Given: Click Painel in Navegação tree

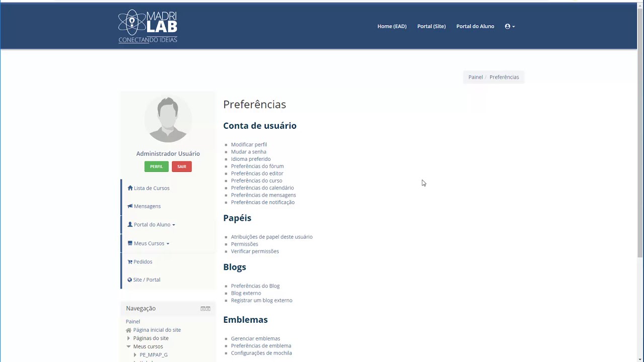Looking at the screenshot, I should point(133,322).
